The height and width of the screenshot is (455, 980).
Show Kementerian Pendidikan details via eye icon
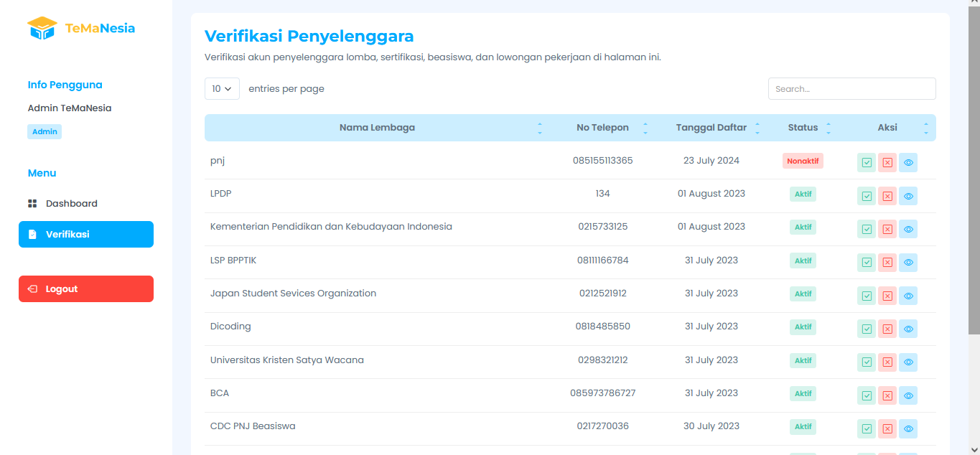908,229
